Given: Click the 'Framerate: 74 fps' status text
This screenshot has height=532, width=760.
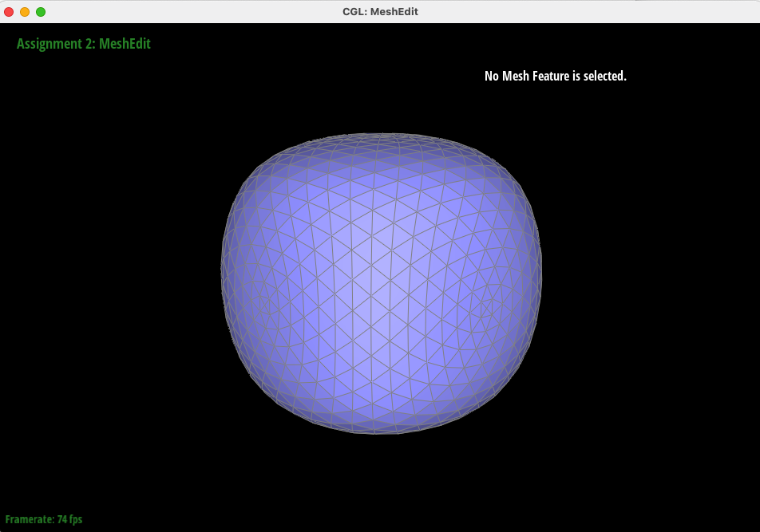Looking at the screenshot, I should (x=44, y=519).
